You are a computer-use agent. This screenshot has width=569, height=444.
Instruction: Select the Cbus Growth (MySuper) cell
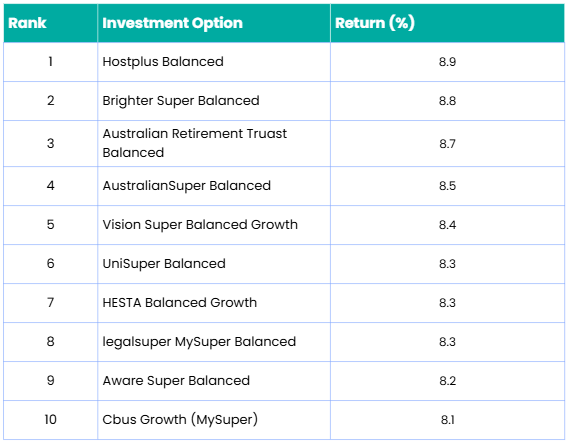click(x=214, y=420)
